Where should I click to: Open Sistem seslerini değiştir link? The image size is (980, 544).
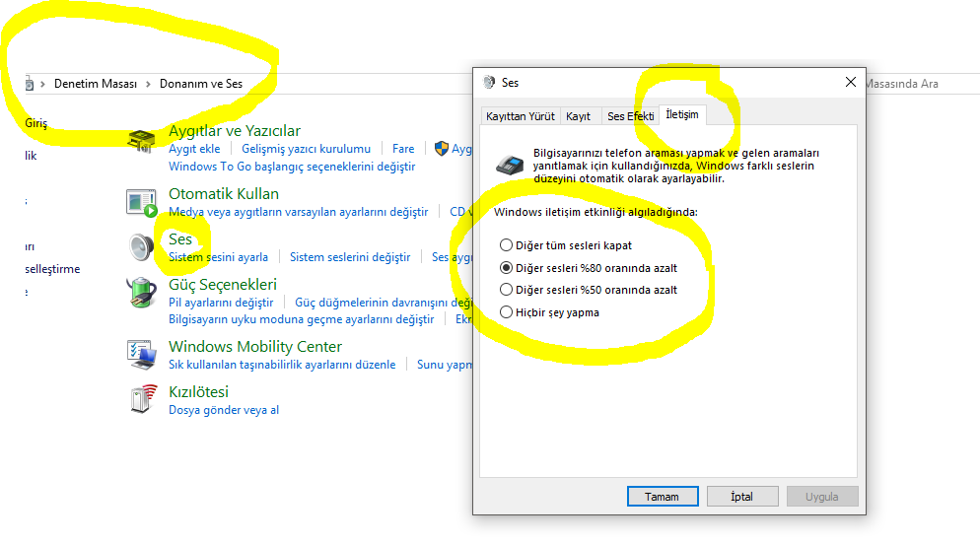350,256
